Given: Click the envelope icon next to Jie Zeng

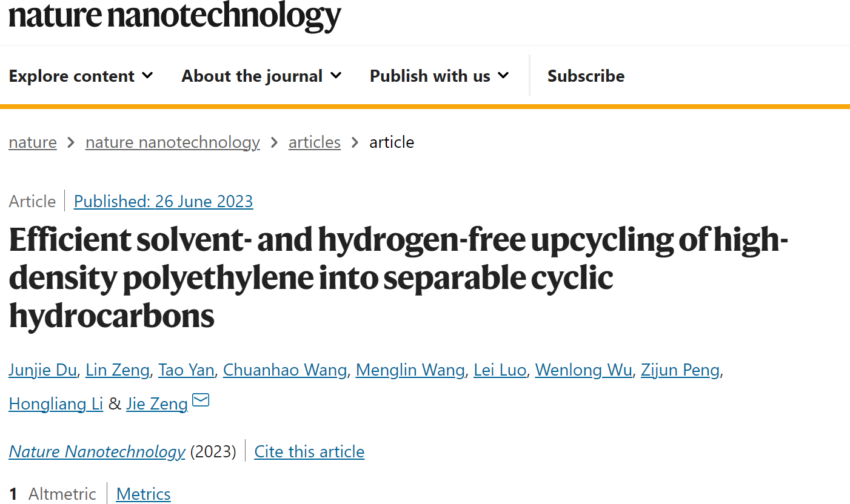Looking at the screenshot, I should (201, 400).
